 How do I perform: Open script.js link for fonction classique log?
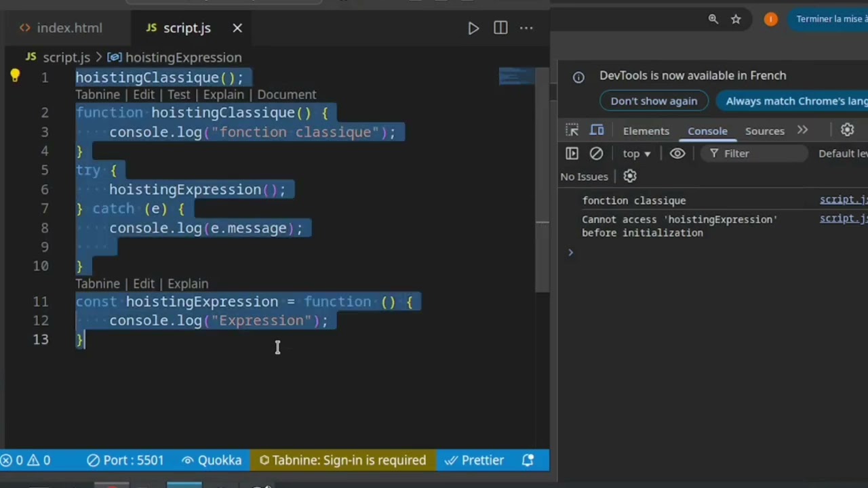point(844,199)
